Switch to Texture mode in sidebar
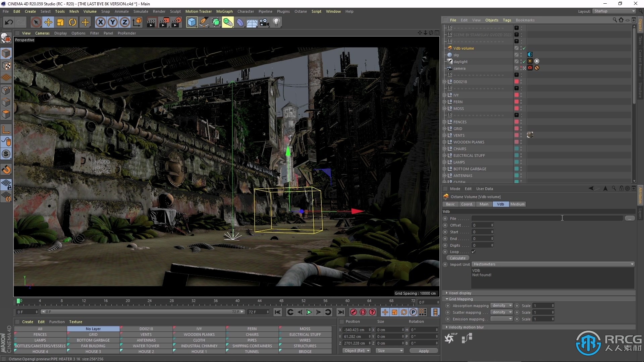Viewport: 644px width, 362px height. 6,66
